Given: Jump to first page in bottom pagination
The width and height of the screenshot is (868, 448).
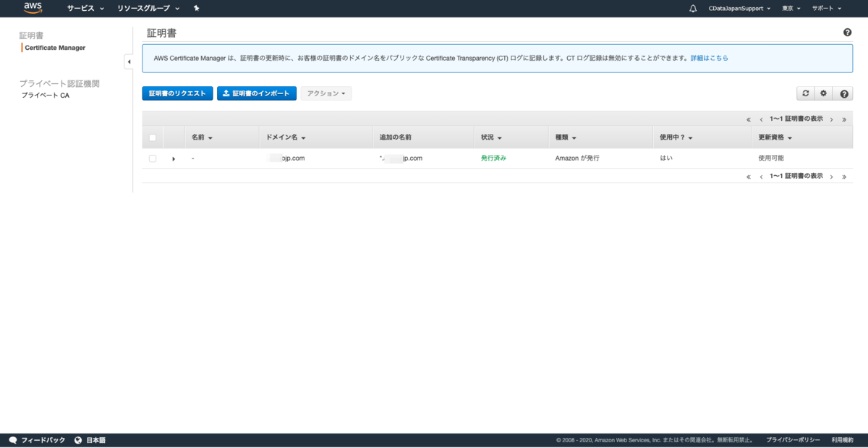Looking at the screenshot, I should 749,177.
